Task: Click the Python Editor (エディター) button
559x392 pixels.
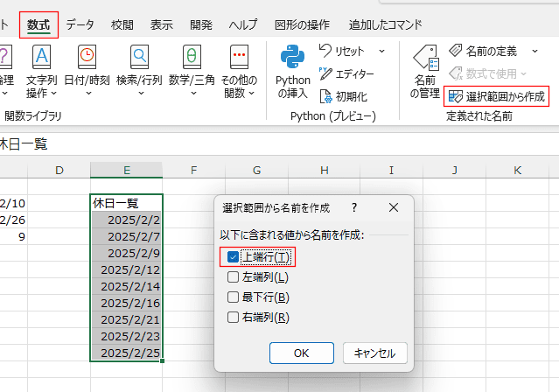Action: tap(346, 73)
